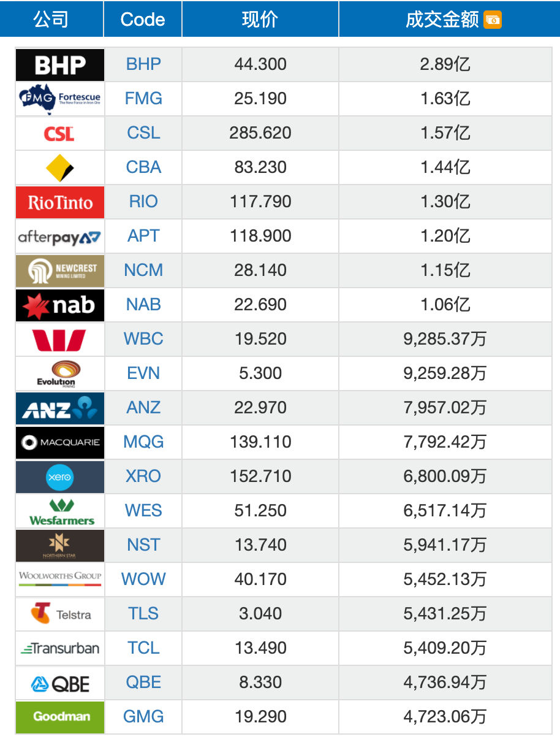Open the CSL stock code link
560x742 pixels.
pos(143,133)
